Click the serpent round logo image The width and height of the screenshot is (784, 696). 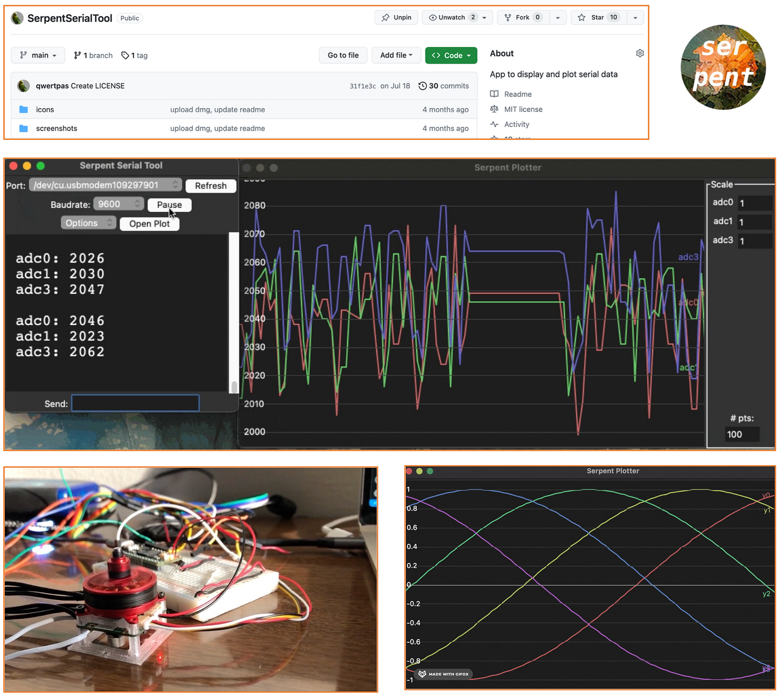[x=723, y=67]
